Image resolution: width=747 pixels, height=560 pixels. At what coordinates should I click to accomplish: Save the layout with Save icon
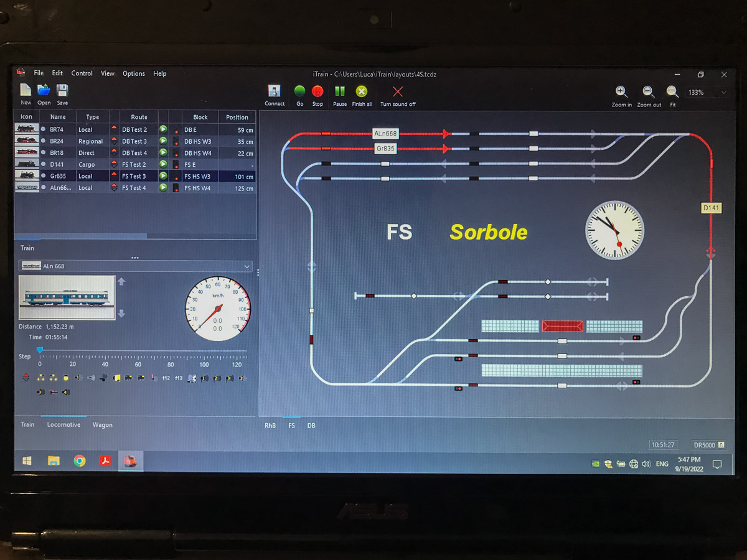[62, 90]
